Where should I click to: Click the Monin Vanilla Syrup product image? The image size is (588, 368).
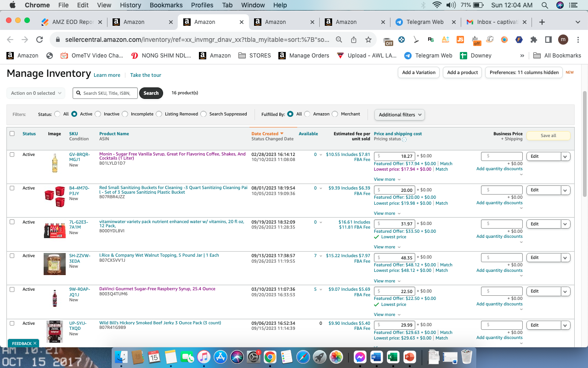point(55,163)
